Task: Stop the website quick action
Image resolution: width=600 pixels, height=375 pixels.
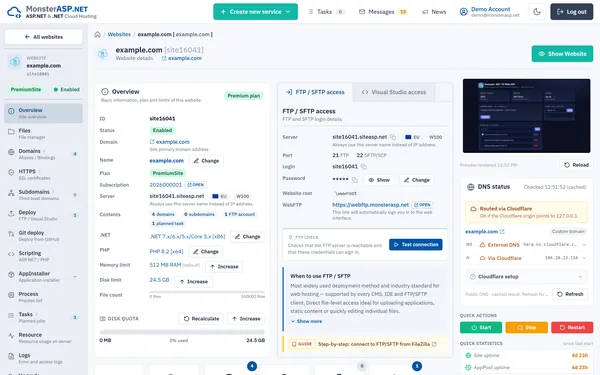Action: 527,328
